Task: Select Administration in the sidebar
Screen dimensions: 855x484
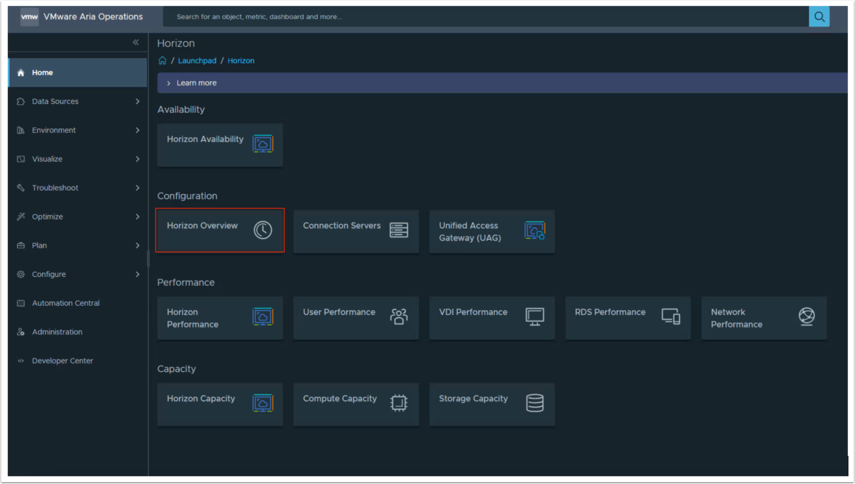Action: click(57, 332)
